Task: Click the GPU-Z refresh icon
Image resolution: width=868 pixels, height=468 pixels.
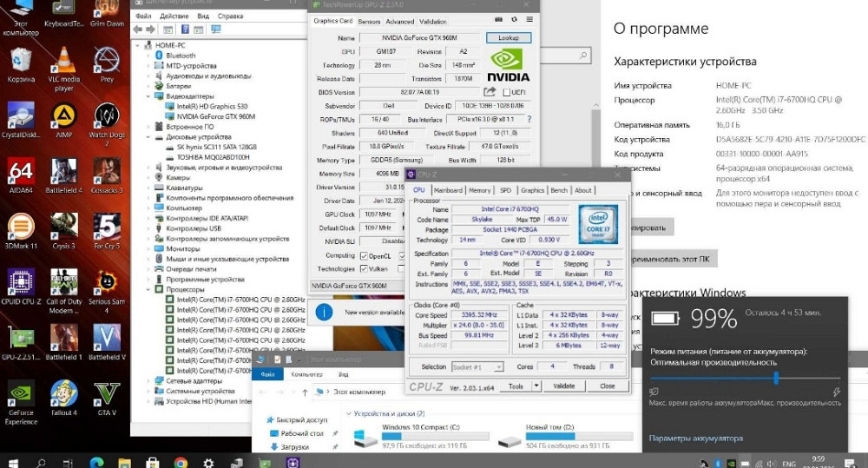Action: click(514, 19)
